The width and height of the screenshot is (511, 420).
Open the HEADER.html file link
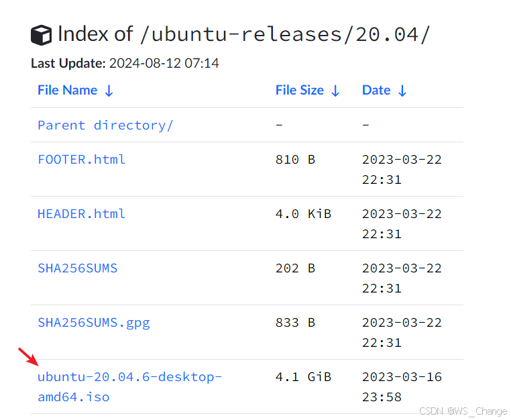(81, 214)
